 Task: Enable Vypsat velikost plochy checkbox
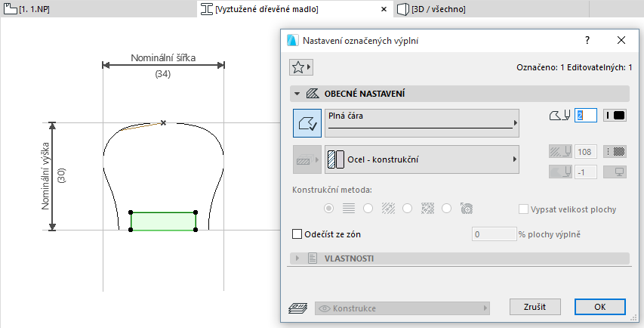(523, 209)
